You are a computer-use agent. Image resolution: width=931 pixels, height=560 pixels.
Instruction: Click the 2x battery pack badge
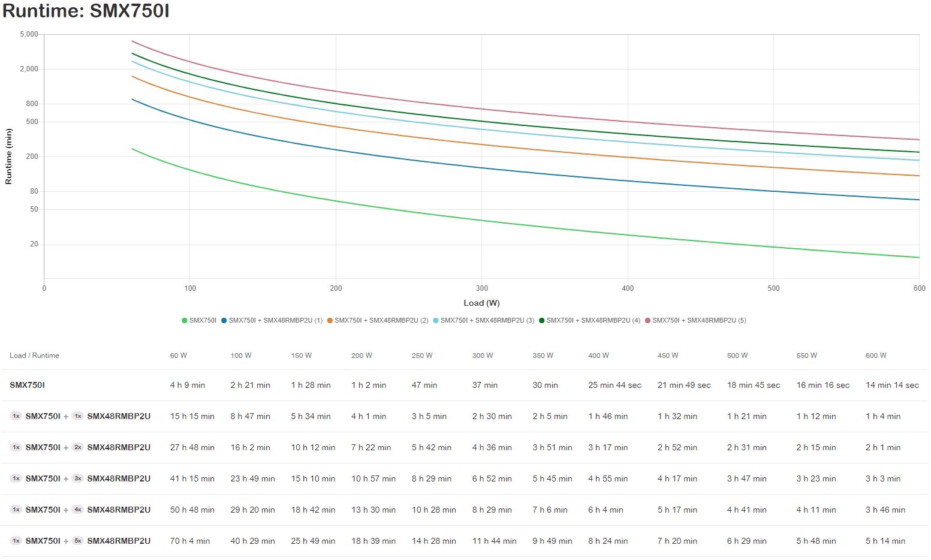(x=78, y=447)
